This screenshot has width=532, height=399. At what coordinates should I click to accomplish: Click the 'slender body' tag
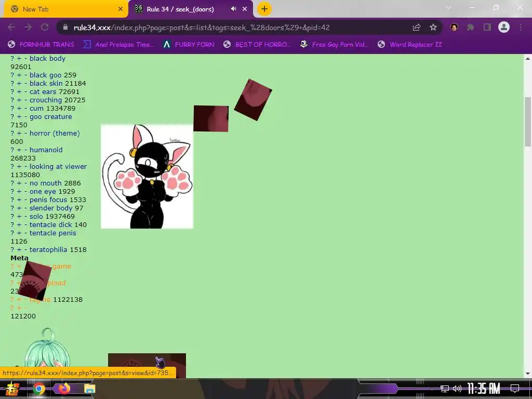(51, 208)
